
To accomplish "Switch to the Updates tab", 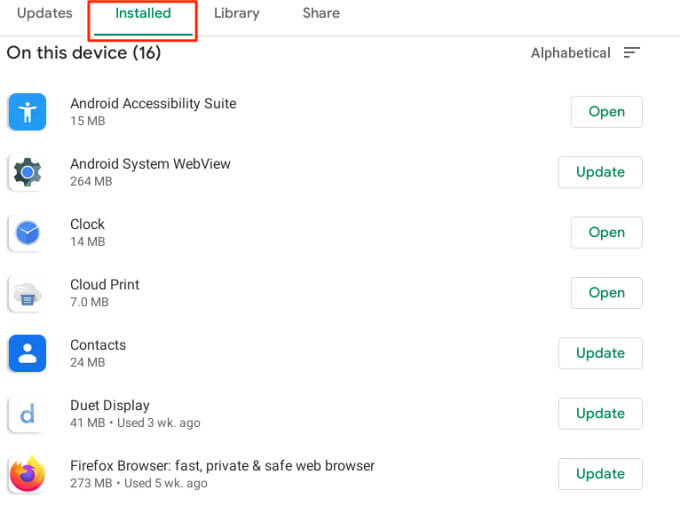I will pos(45,14).
